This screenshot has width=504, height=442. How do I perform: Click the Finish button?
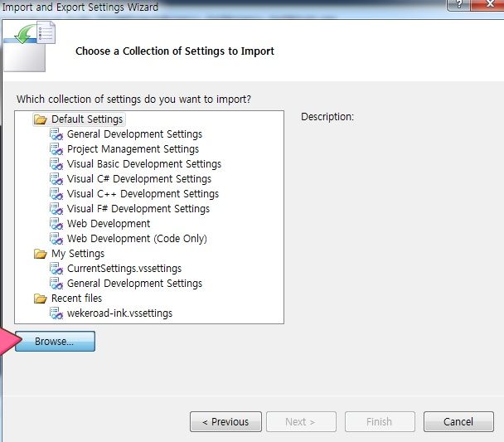[x=380, y=422]
